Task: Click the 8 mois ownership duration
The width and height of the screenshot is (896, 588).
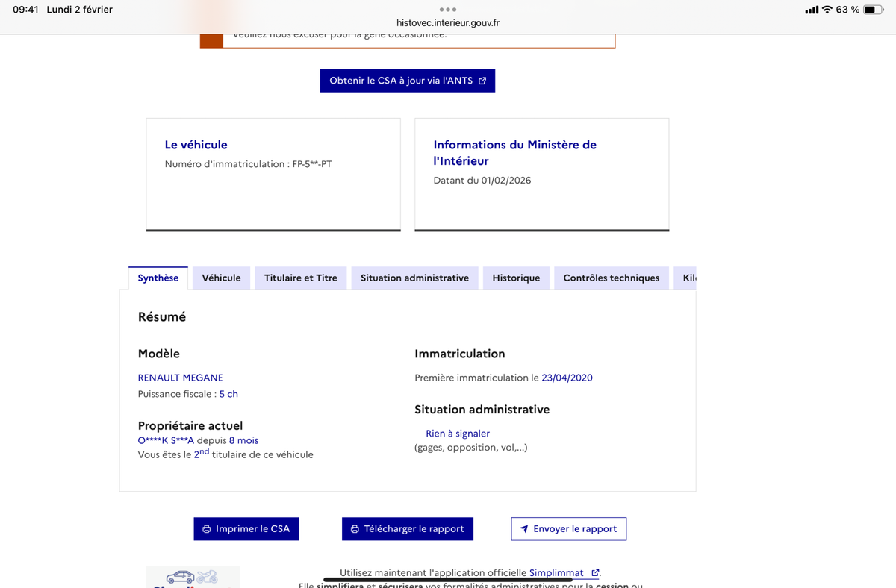Action: pos(243,440)
